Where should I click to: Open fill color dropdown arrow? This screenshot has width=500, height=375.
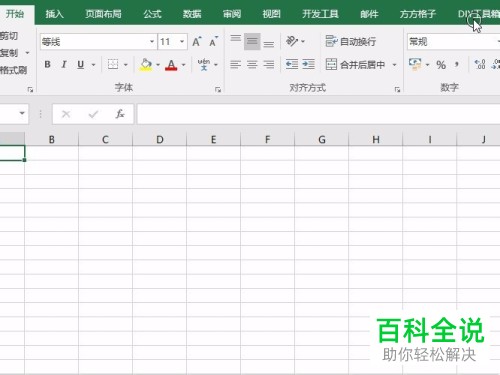[158, 65]
